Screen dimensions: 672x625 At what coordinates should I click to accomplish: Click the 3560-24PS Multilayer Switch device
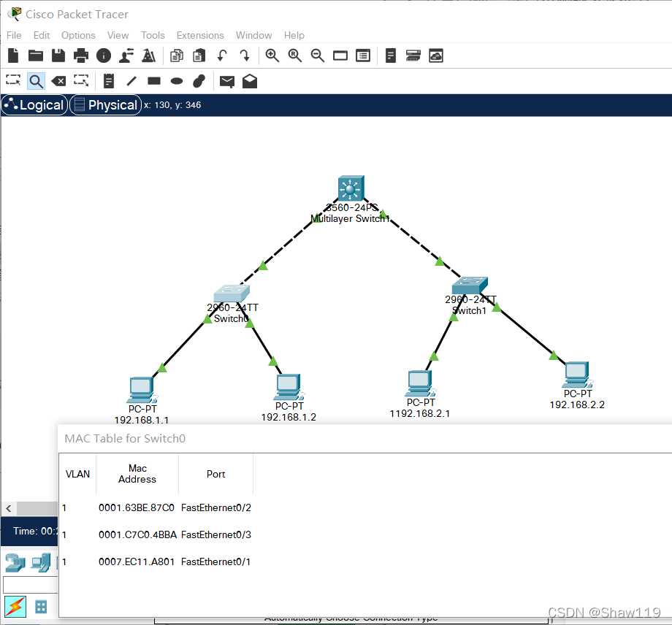[351, 188]
